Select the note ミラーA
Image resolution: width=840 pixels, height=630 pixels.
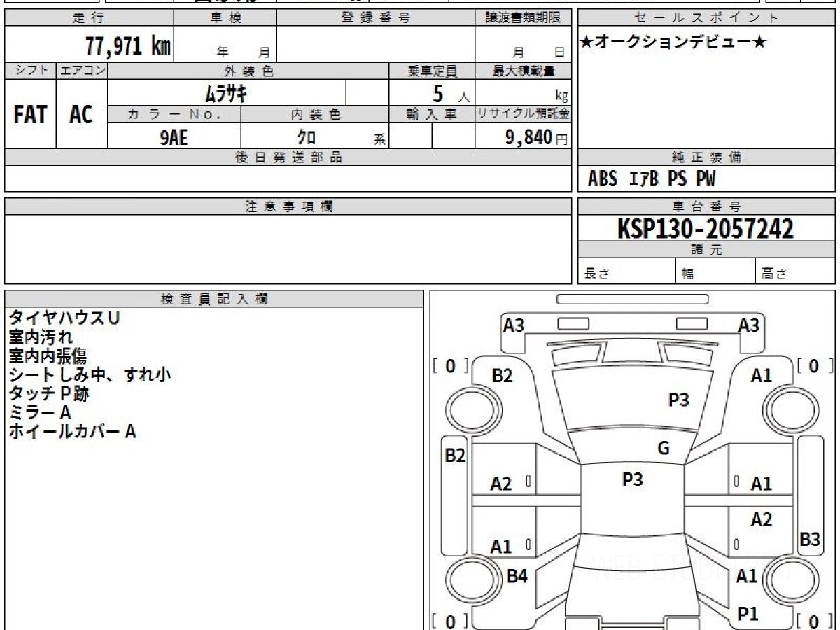click(x=40, y=412)
